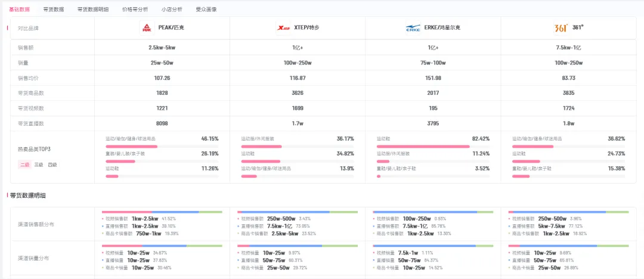Open the 价格带分析 tab
Image resolution: width=644 pixels, height=279 pixels.
coord(135,9)
